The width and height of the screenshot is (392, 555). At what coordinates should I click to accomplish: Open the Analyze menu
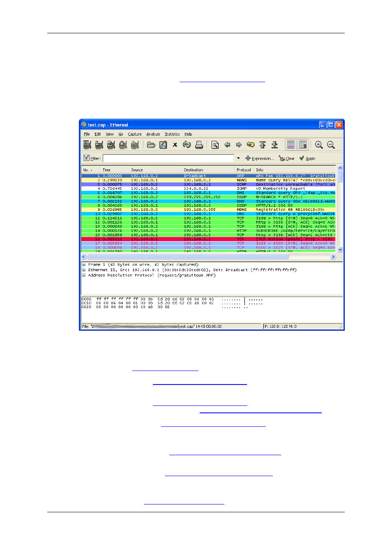coord(153,134)
